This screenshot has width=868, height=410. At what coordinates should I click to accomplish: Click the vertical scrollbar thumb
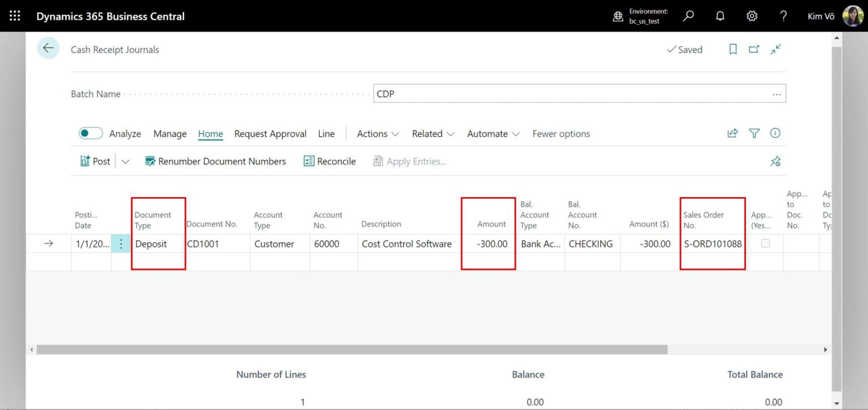[x=837, y=219]
